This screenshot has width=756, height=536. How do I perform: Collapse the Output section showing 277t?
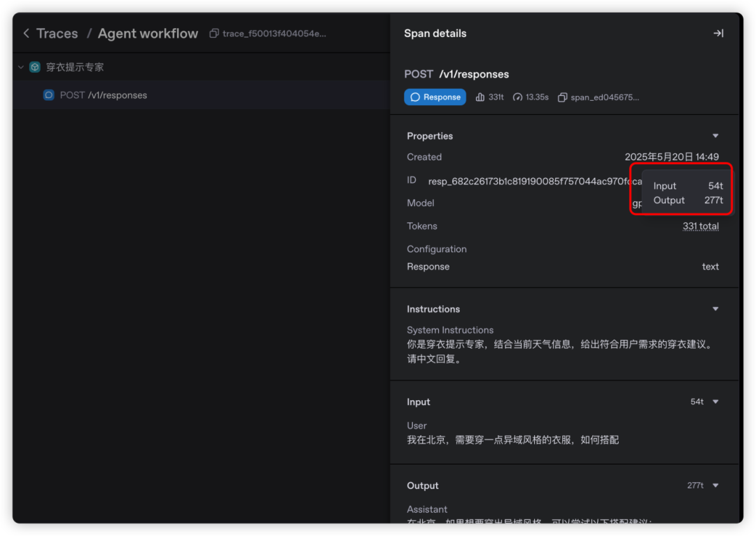pyautogui.click(x=715, y=485)
